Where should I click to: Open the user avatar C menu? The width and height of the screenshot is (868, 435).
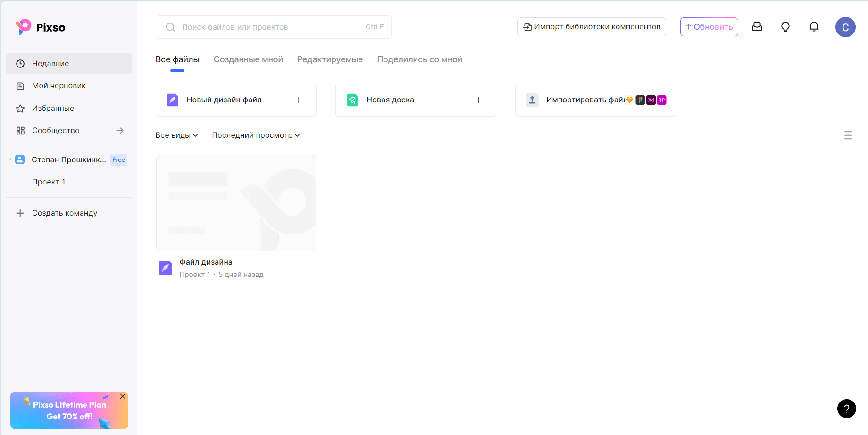click(845, 27)
